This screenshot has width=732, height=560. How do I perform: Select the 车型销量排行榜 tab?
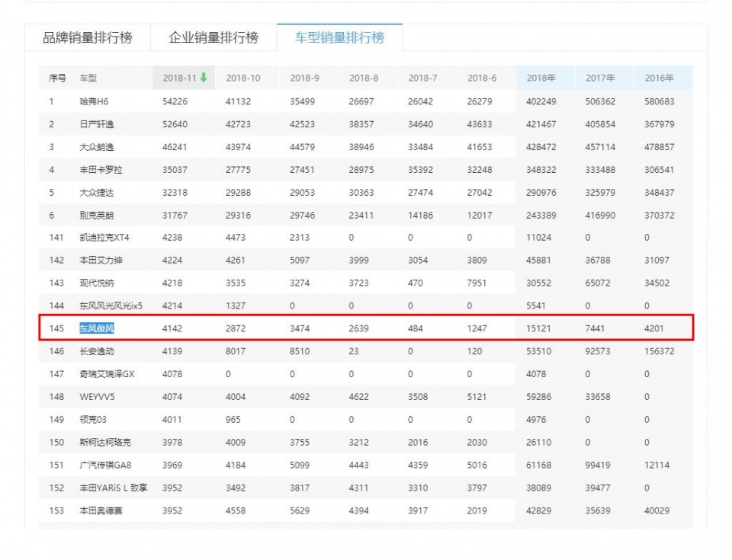pyautogui.click(x=339, y=37)
